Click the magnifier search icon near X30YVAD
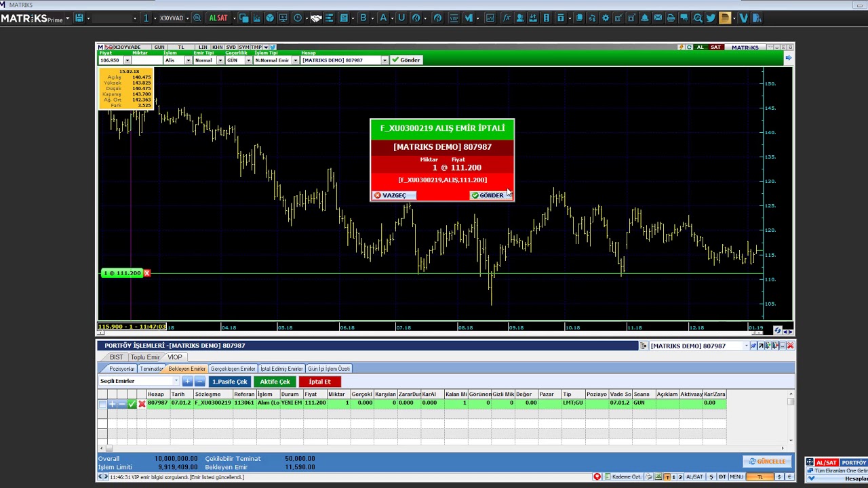 point(197,18)
